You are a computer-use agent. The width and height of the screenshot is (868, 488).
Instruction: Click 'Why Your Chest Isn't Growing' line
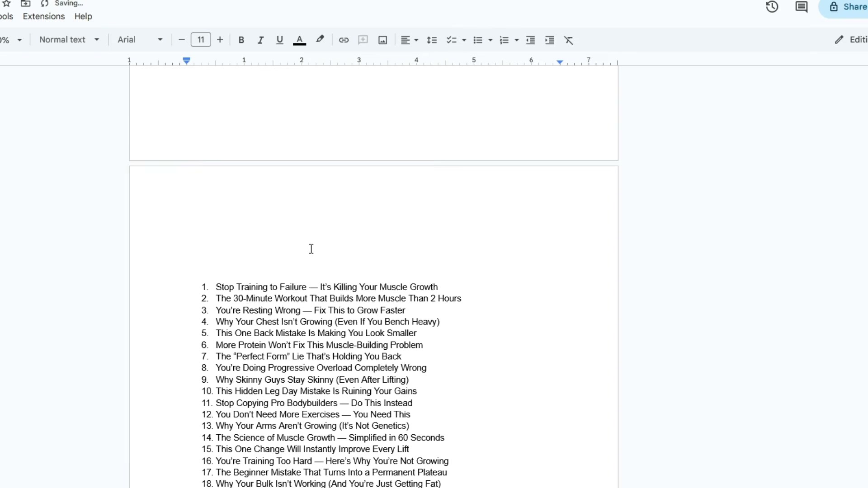tap(327, 322)
